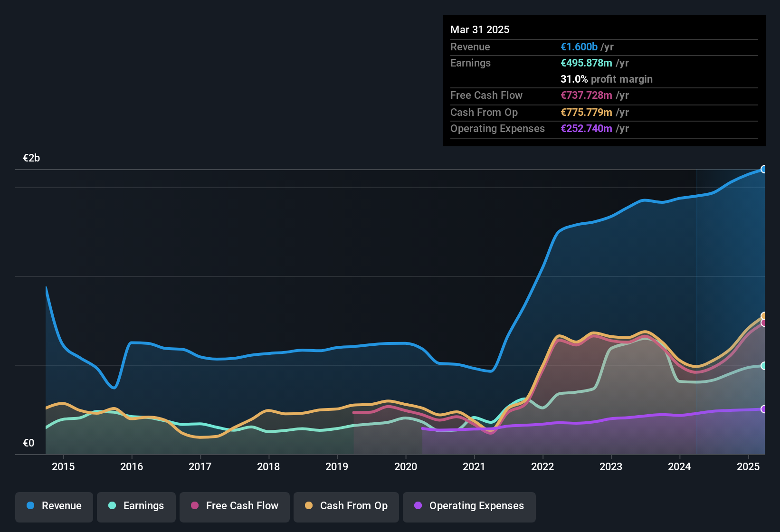Viewport: 780px width, 532px height.
Task: Click the €1.600b revenue value
Action: [x=579, y=47]
